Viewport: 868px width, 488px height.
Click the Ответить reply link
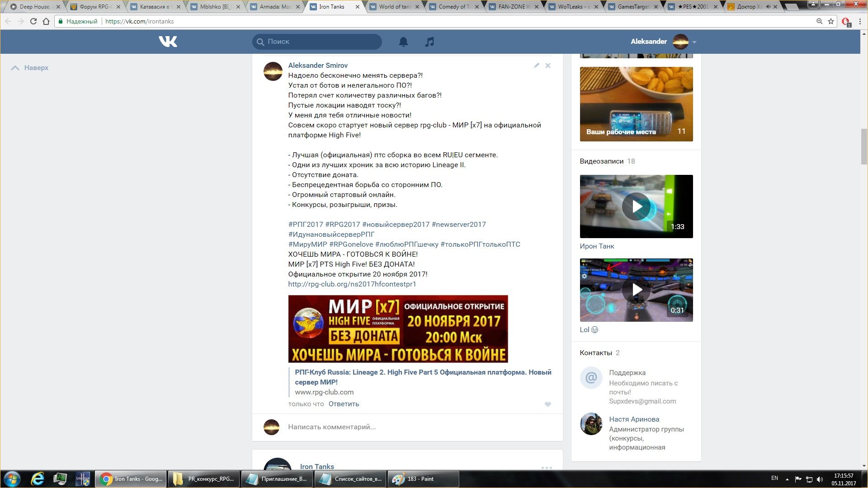point(344,404)
